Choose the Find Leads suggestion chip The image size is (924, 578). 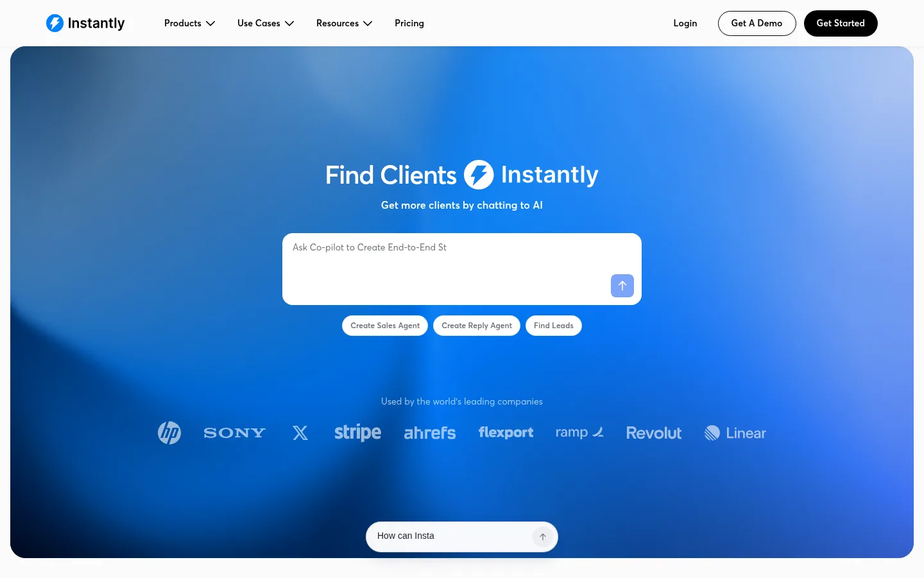pos(554,326)
